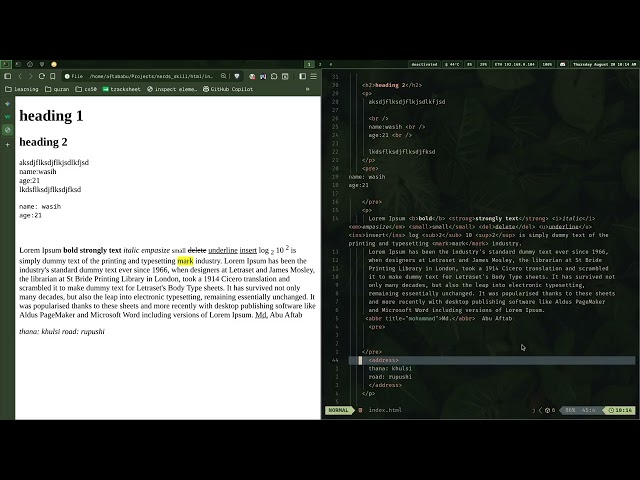Click the blue extension icon in the toolbar
Image resolution: width=640 pixels, height=480 pixels.
coord(263,76)
